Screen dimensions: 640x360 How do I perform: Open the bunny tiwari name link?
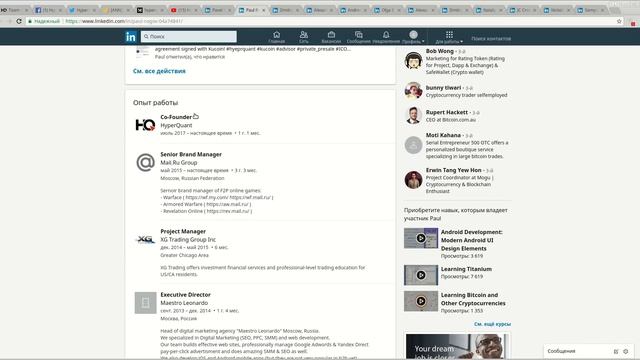coord(443,88)
